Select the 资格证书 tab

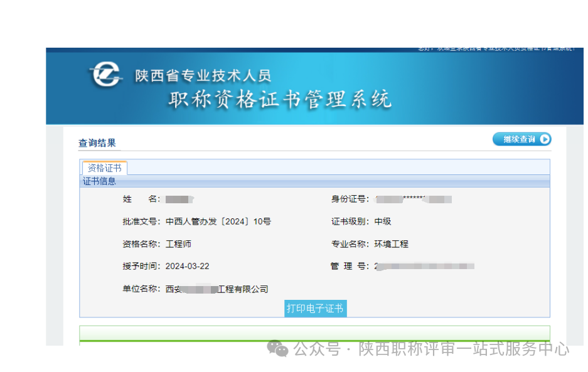point(105,167)
